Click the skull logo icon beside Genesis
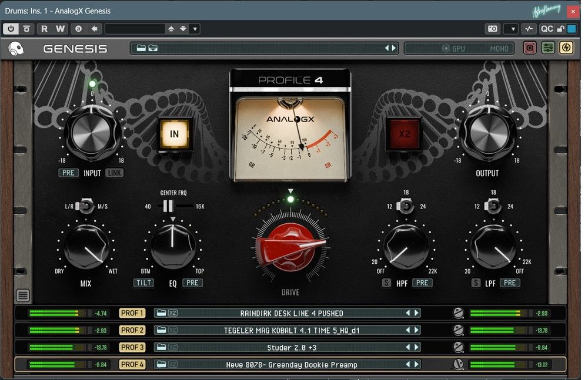This screenshot has width=588, height=380. click(16, 49)
